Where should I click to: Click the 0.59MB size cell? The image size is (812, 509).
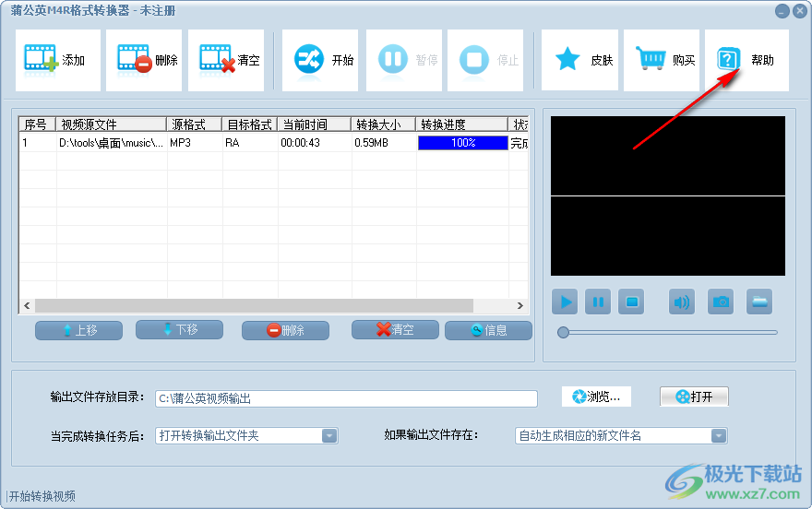pyautogui.click(x=384, y=143)
